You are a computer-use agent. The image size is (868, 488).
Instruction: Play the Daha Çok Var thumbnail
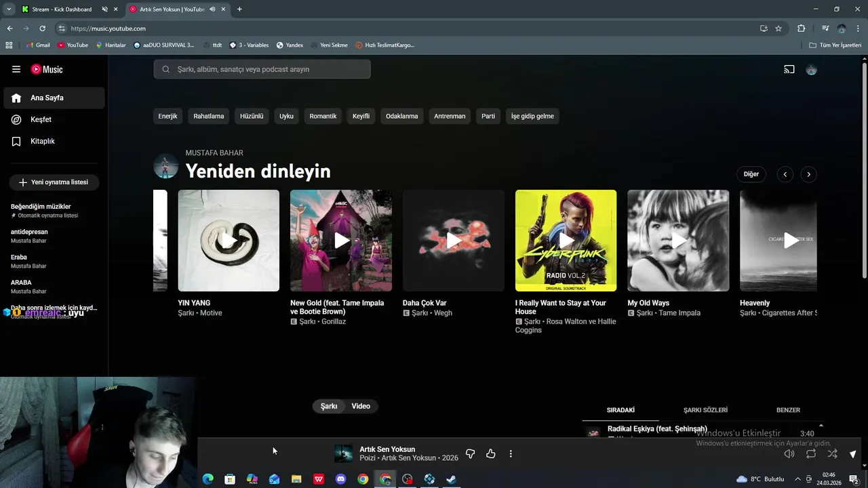[x=454, y=241]
